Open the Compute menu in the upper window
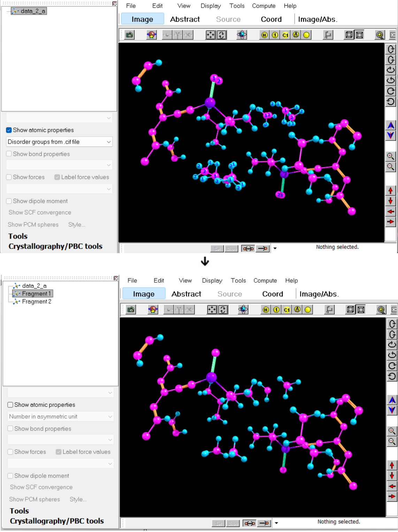The height and width of the screenshot is (532, 398). (x=264, y=6)
